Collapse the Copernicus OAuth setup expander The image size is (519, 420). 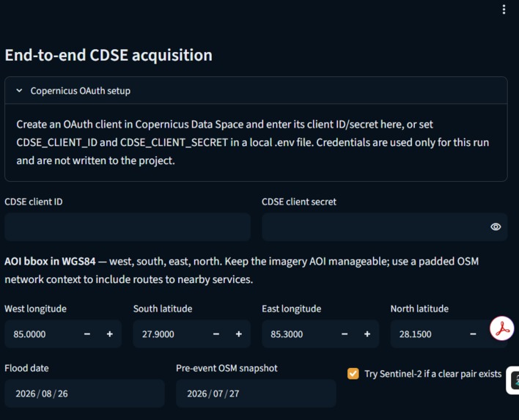[256, 91]
